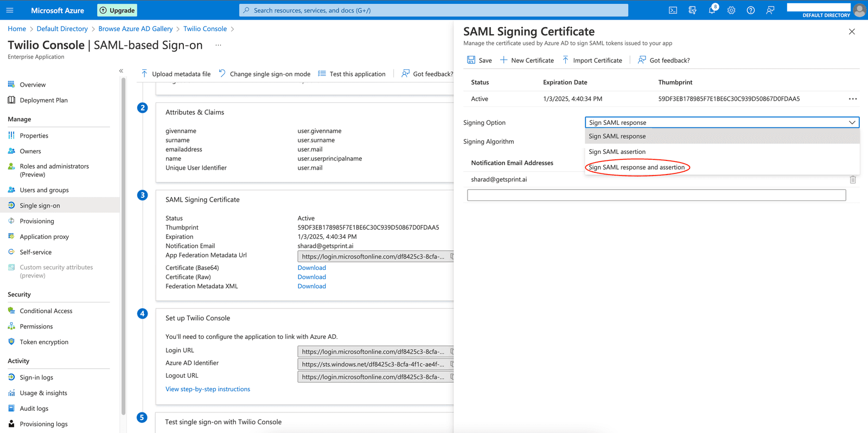The width and height of the screenshot is (868, 433).
Task: Click the hamburger portal menu
Action: (x=10, y=10)
